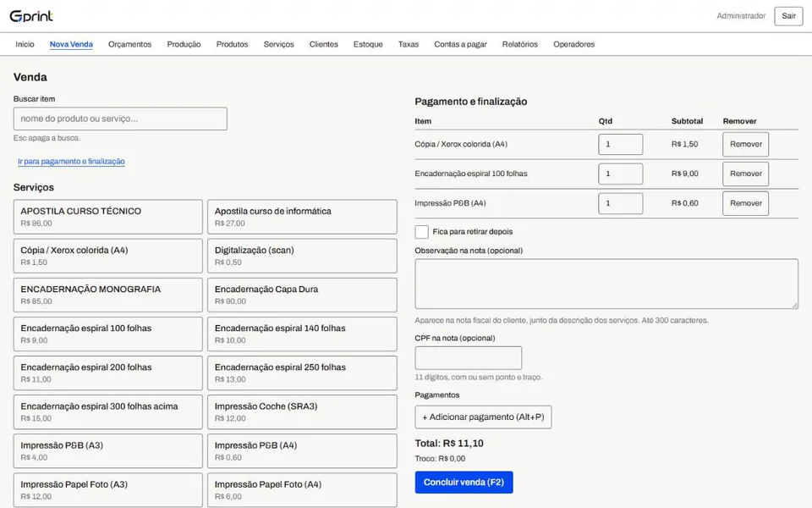Switch to the Produção tab

(184, 45)
